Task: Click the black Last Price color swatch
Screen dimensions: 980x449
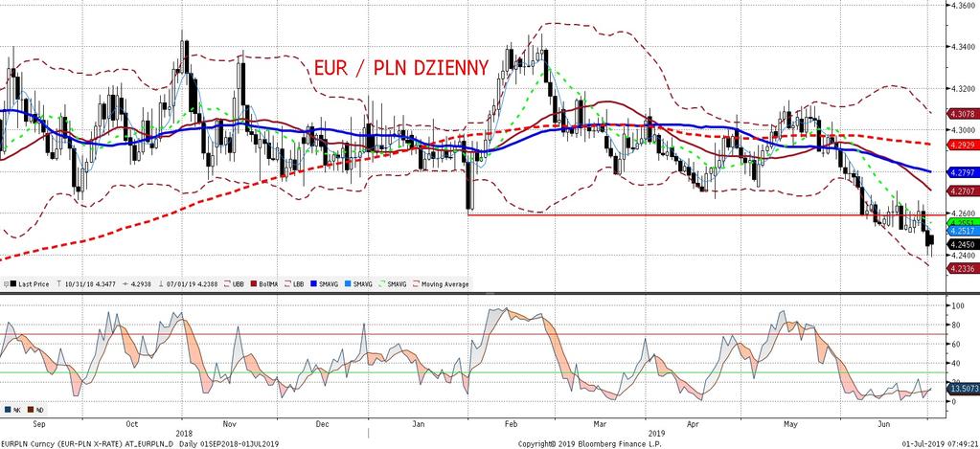Action: click(x=13, y=284)
